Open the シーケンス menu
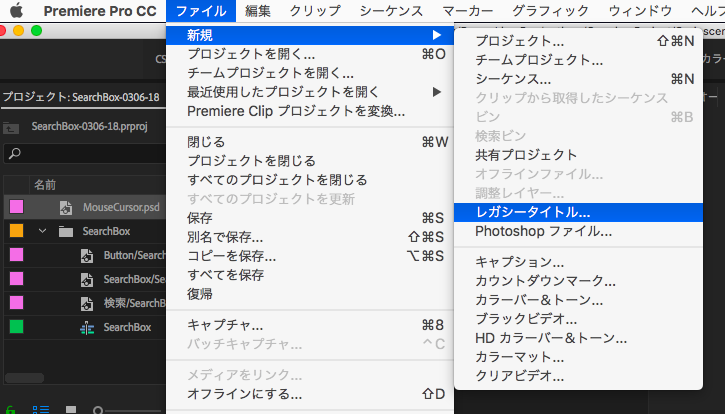The image size is (725, 414). [391, 11]
